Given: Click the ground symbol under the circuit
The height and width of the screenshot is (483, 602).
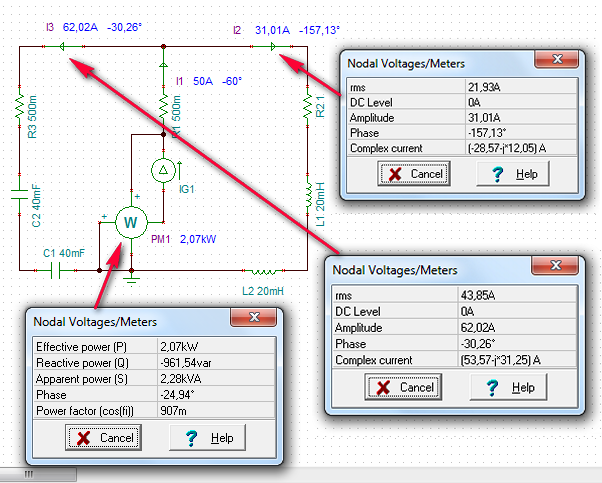Looking at the screenshot, I should coord(130,279).
